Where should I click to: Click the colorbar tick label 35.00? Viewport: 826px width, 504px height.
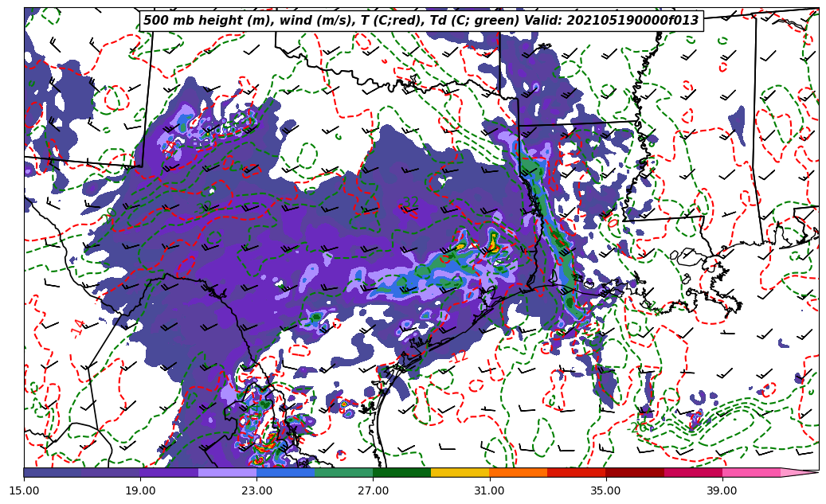coord(606,490)
